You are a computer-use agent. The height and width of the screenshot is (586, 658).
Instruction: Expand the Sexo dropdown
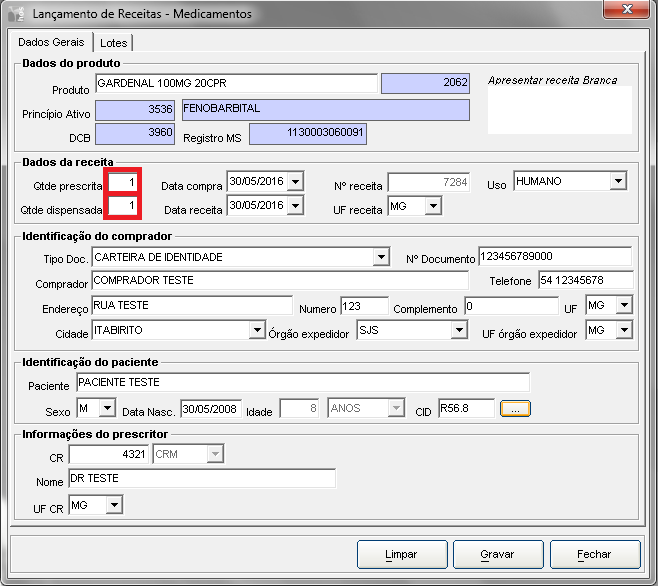coord(108,409)
